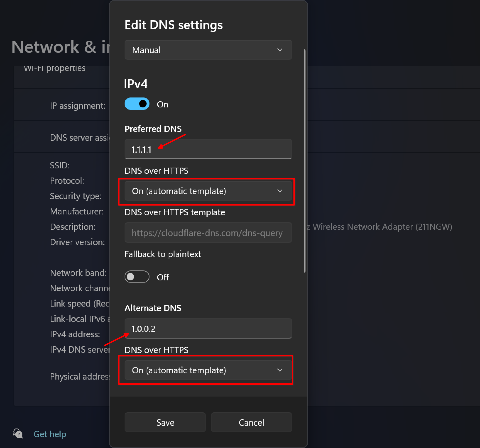Image resolution: width=480 pixels, height=448 pixels.
Task: Click the DNS server assignment row
Action: pyautogui.click(x=61, y=137)
